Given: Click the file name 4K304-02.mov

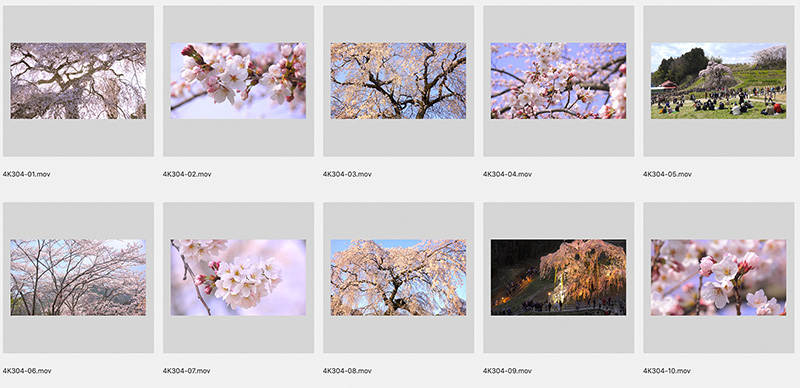Looking at the screenshot, I should click(x=187, y=174).
